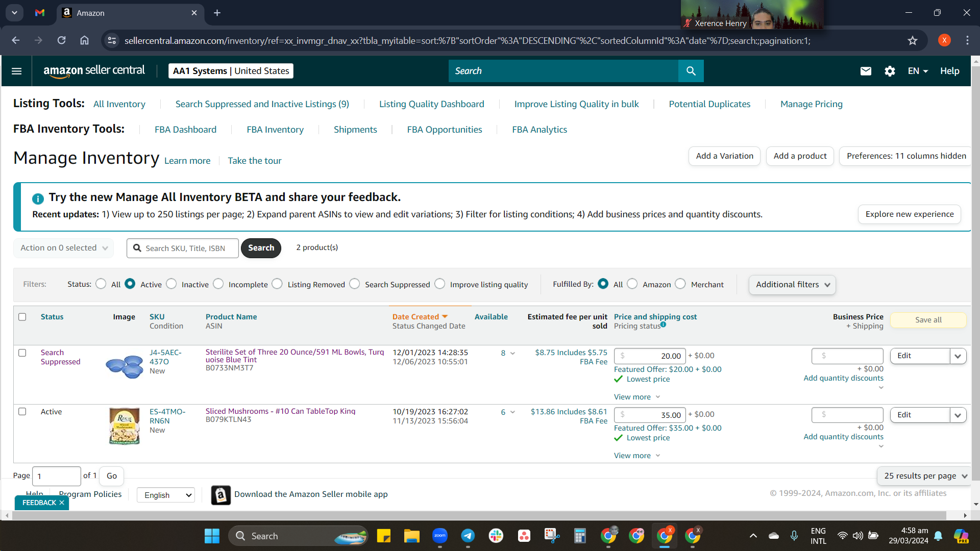The image size is (980, 551).
Task: Select the Inactive status radio button
Action: coord(171,284)
